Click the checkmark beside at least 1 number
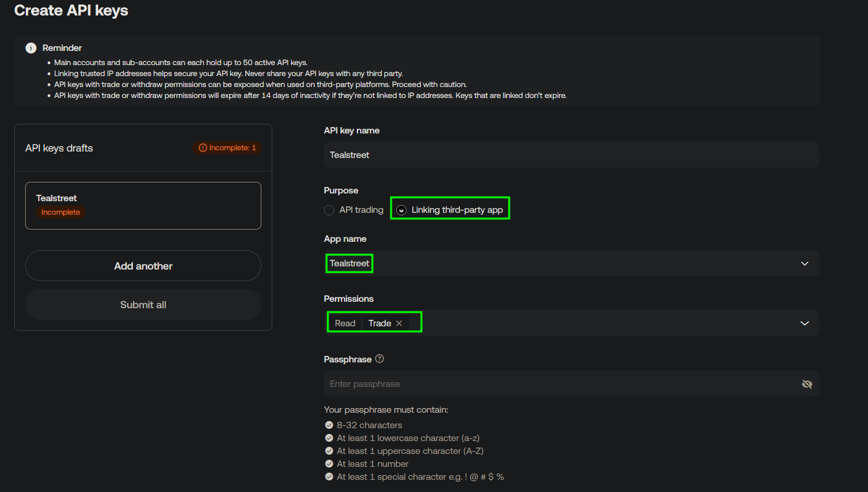This screenshot has width=868, height=492. (329, 464)
